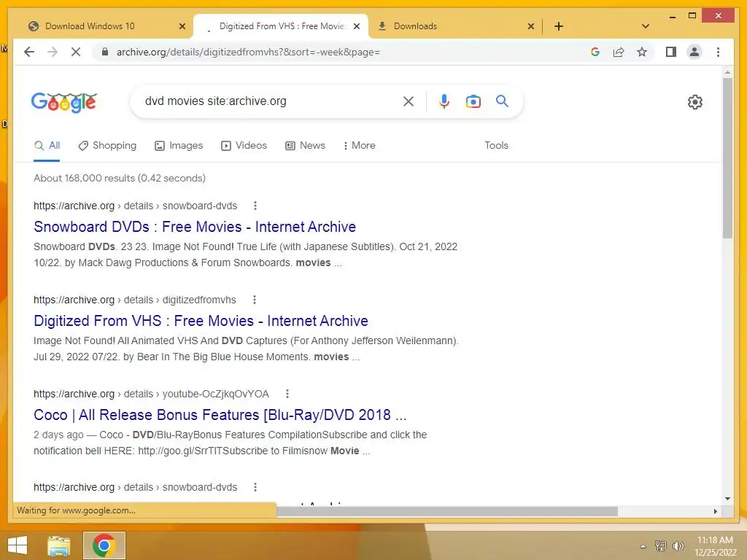This screenshot has height=560, width=747.
Task: Expand the More search filters menu
Action: (x=359, y=145)
